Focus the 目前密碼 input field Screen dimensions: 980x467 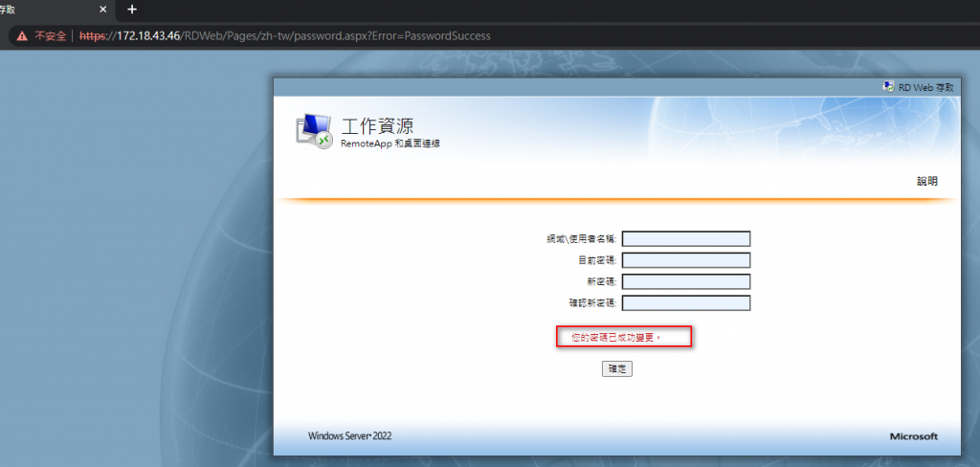pos(686,260)
